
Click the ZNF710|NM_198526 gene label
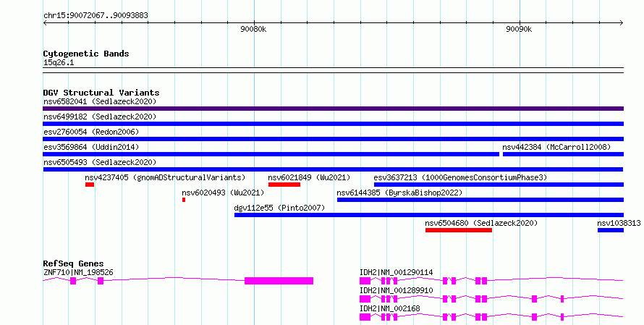pyautogui.click(x=78, y=272)
